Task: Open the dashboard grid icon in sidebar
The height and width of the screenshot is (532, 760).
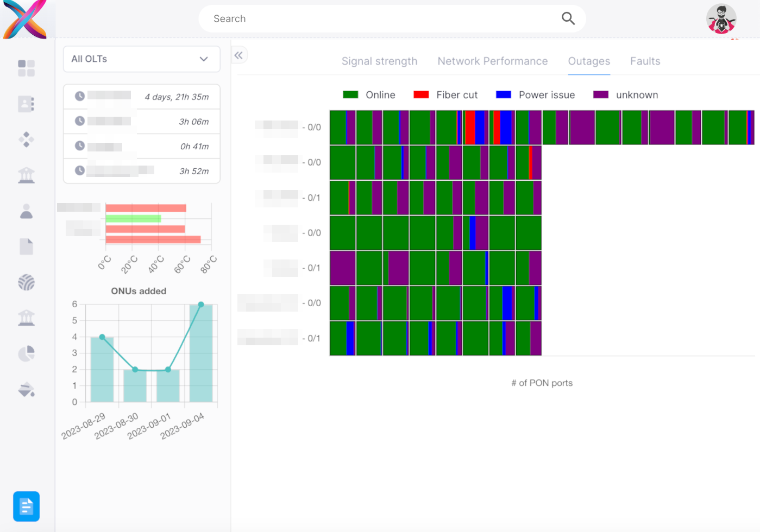Action: click(x=26, y=68)
